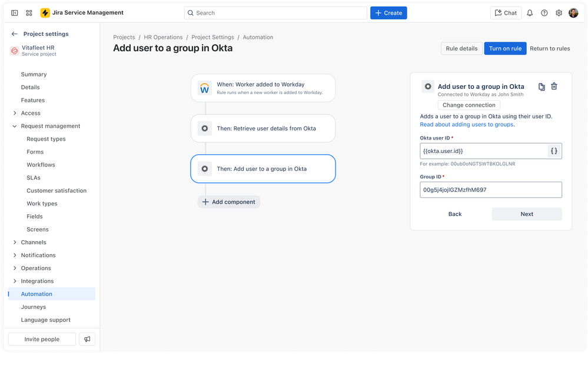
Task: Click the Create button
Action: 388,13
